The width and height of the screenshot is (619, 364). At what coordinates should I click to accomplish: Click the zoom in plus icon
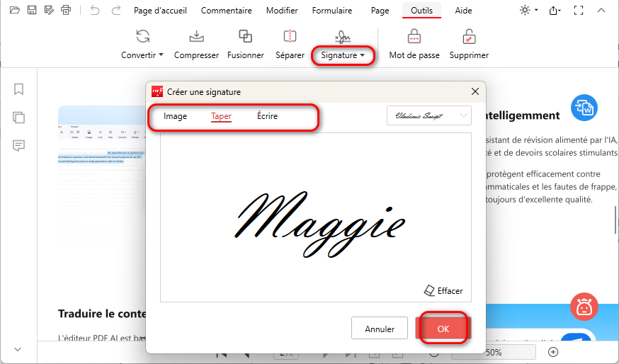pos(553,352)
